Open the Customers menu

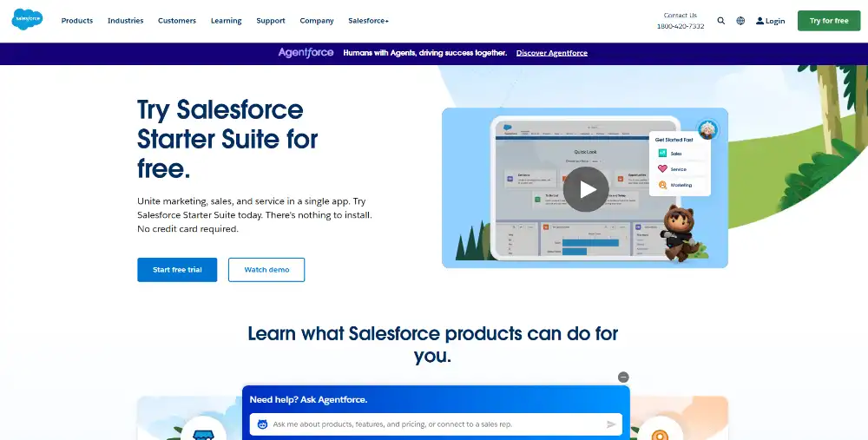pos(176,21)
